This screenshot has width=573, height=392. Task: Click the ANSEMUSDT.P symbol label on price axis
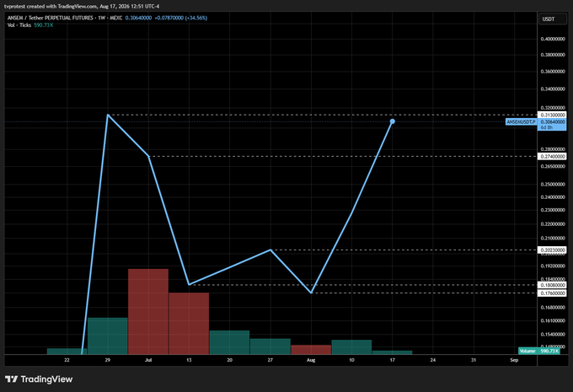521,121
